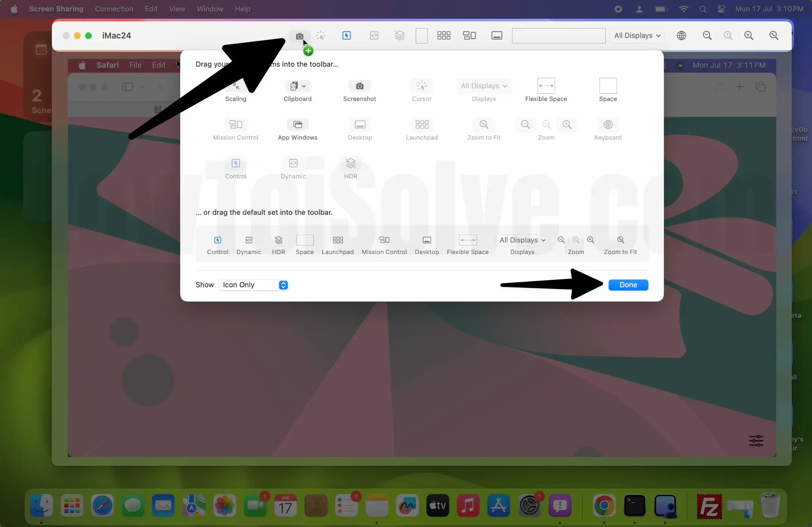Open the Connection menu
812x527 pixels.
coord(114,9)
